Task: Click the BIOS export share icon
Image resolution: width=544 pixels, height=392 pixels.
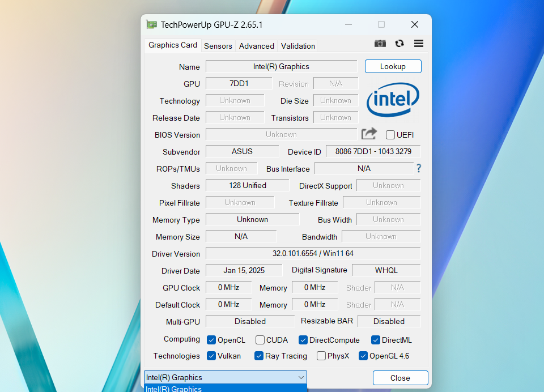Action: click(369, 134)
